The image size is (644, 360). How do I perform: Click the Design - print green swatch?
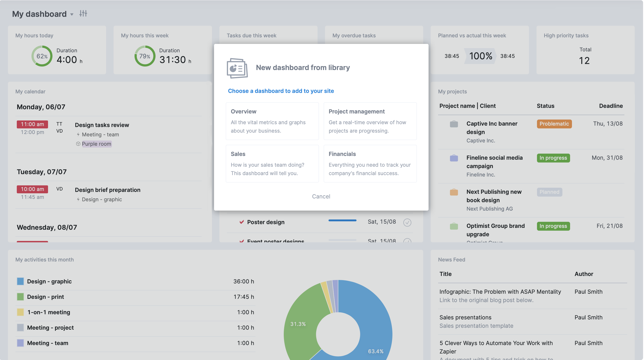click(20, 297)
